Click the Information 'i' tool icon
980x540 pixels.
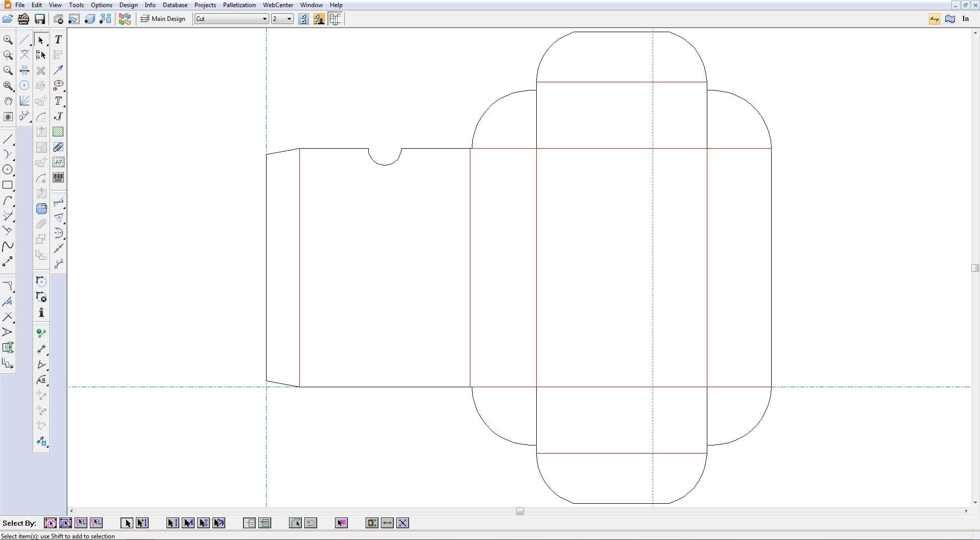[41, 312]
